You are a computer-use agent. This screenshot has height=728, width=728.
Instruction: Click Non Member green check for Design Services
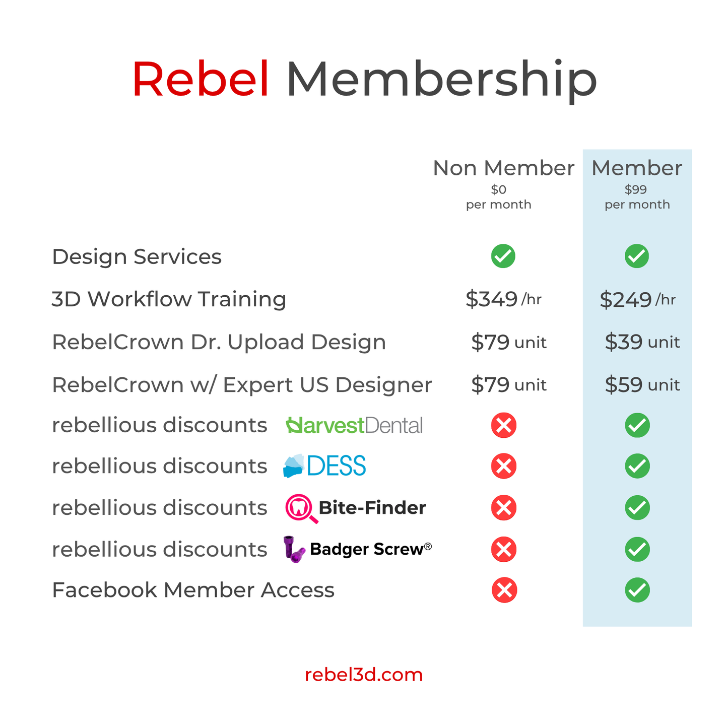pos(503,256)
